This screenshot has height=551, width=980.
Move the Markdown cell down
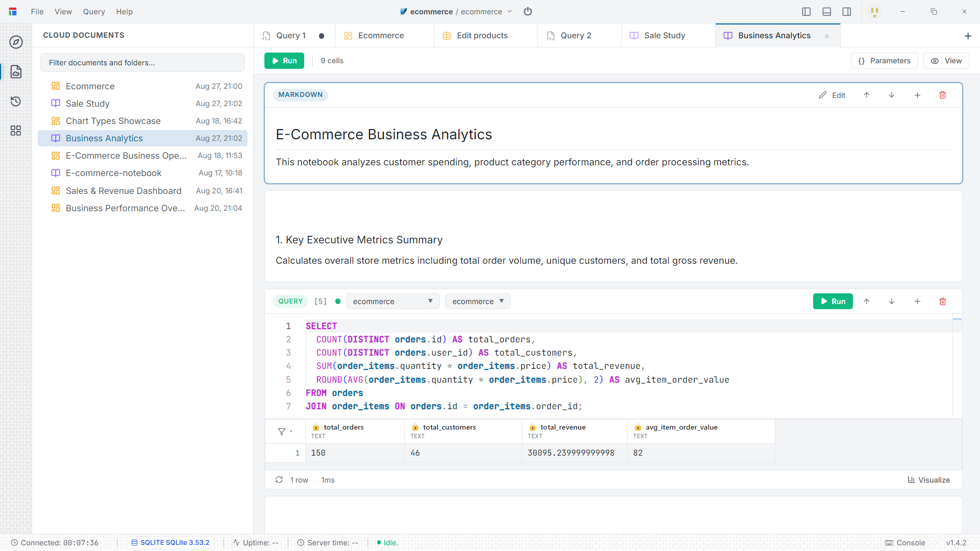pyautogui.click(x=892, y=95)
